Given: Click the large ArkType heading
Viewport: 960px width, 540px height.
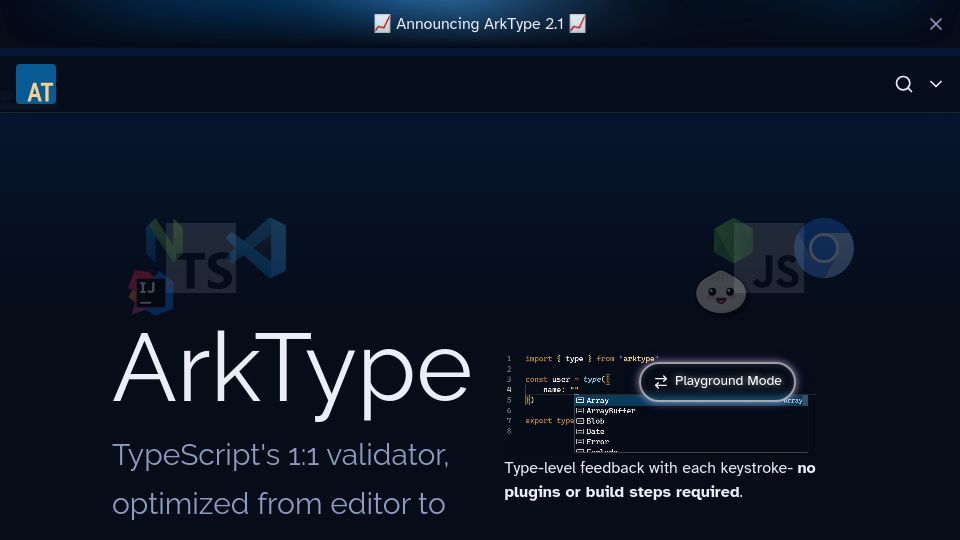Looking at the screenshot, I should coord(291,374).
